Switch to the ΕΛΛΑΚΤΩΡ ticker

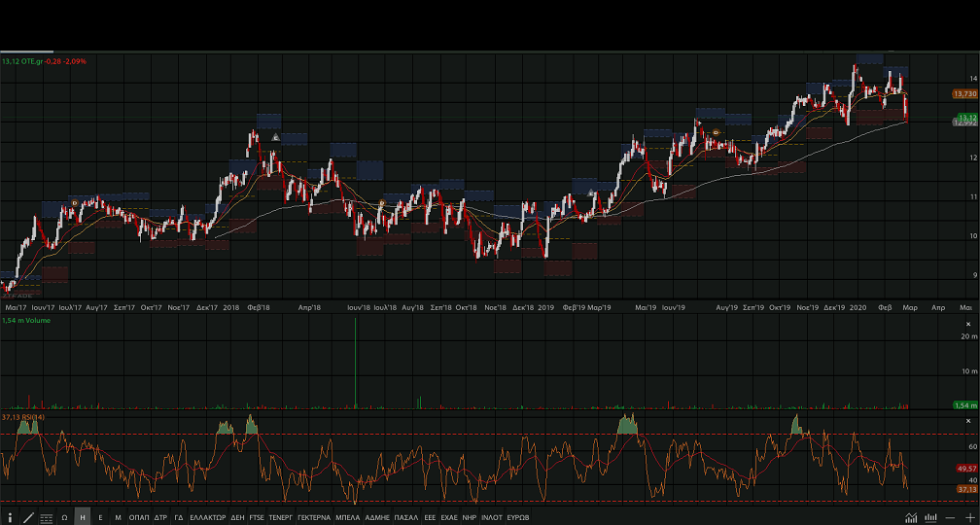click(x=207, y=517)
